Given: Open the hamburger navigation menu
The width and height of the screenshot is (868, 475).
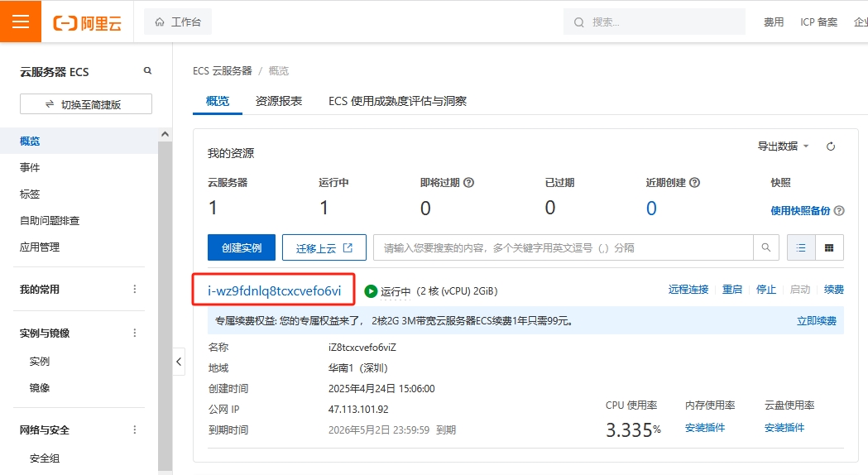Looking at the screenshot, I should tap(21, 22).
